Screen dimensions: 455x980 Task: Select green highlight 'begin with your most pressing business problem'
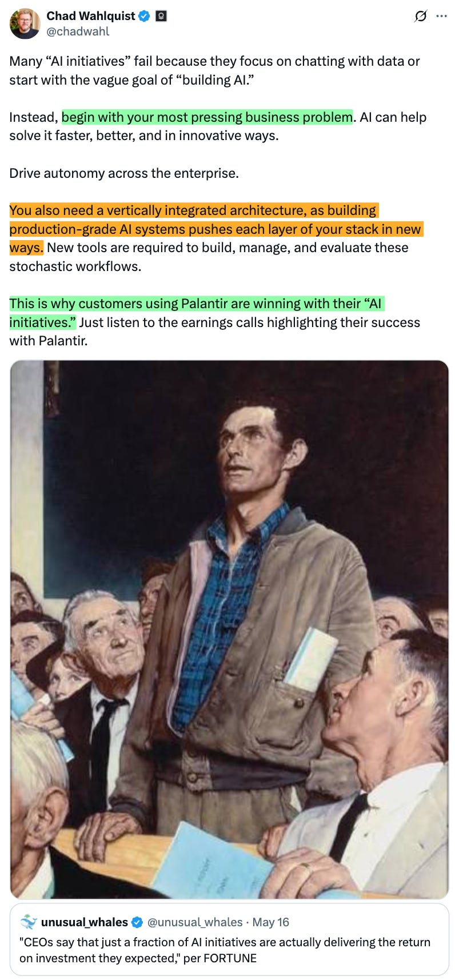[207, 117]
